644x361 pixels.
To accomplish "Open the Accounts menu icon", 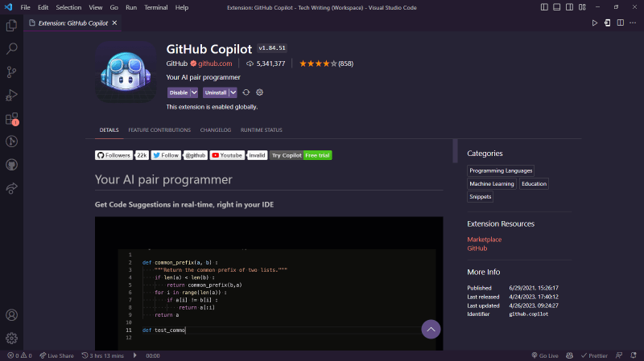I will 11,315.
